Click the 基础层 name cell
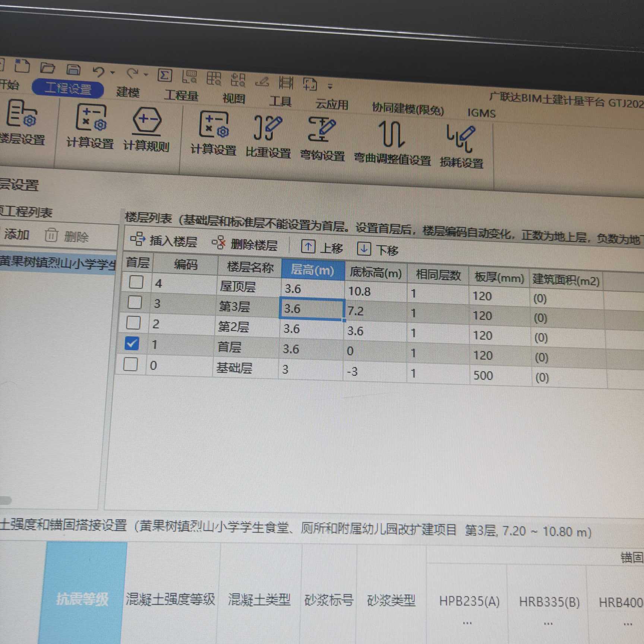The width and height of the screenshot is (644, 644). [245, 368]
